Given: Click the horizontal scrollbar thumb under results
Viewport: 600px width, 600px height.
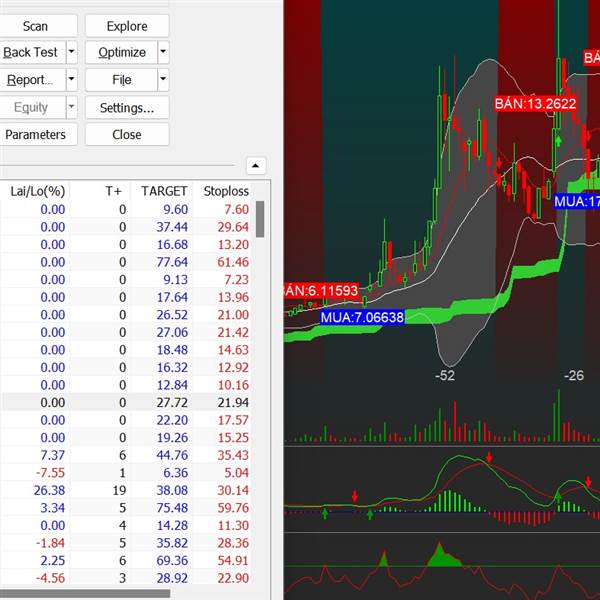Looking at the screenshot, I should point(85,593).
